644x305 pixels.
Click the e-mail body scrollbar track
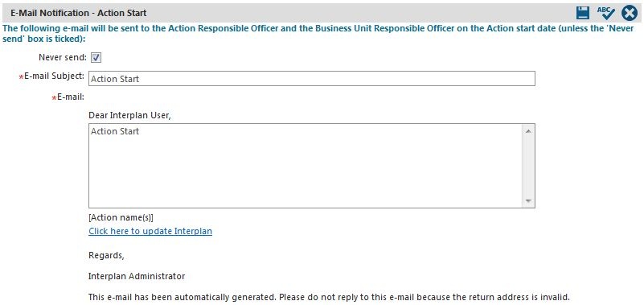coord(528,166)
